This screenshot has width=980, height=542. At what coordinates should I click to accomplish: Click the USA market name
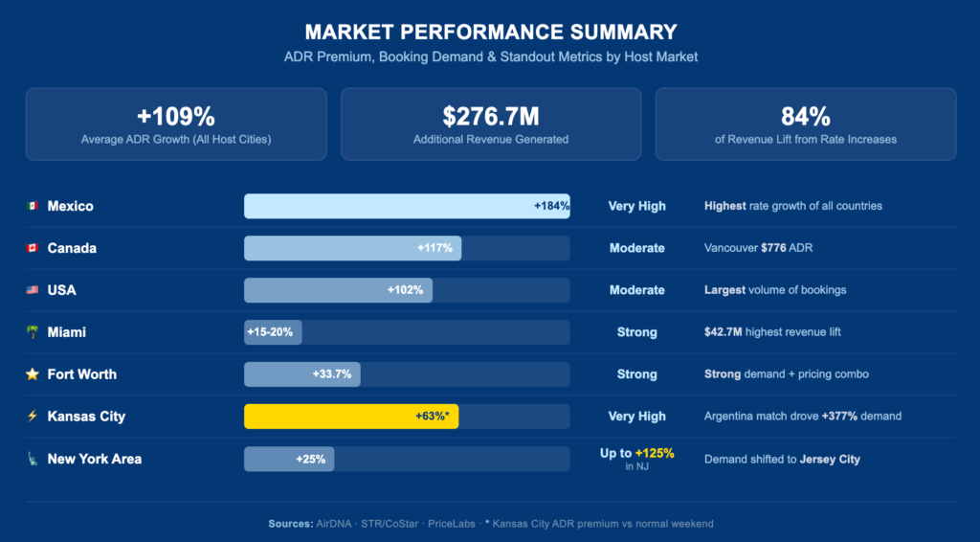(x=62, y=290)
